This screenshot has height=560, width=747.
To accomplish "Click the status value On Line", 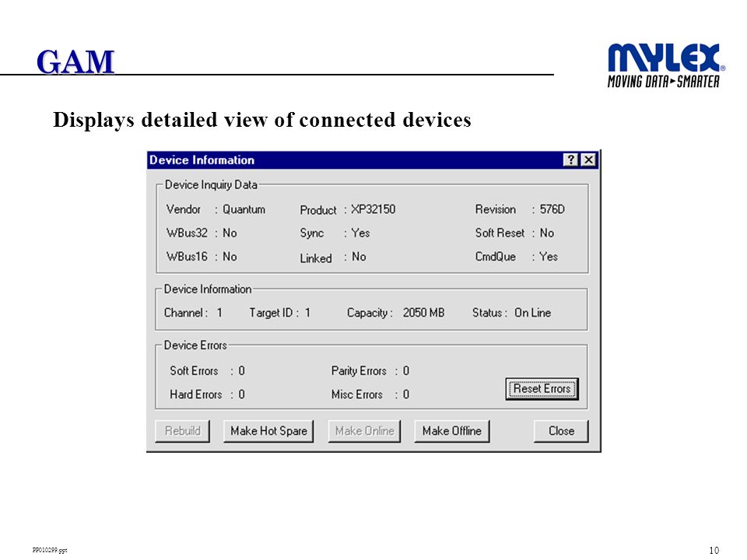I will [x=532, y=313].
